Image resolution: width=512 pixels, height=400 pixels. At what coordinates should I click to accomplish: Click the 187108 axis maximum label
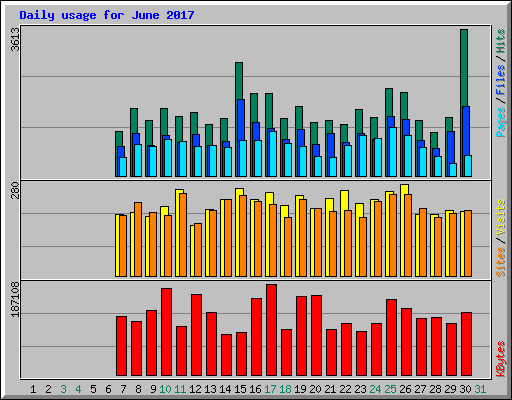[x=15, y=299]
